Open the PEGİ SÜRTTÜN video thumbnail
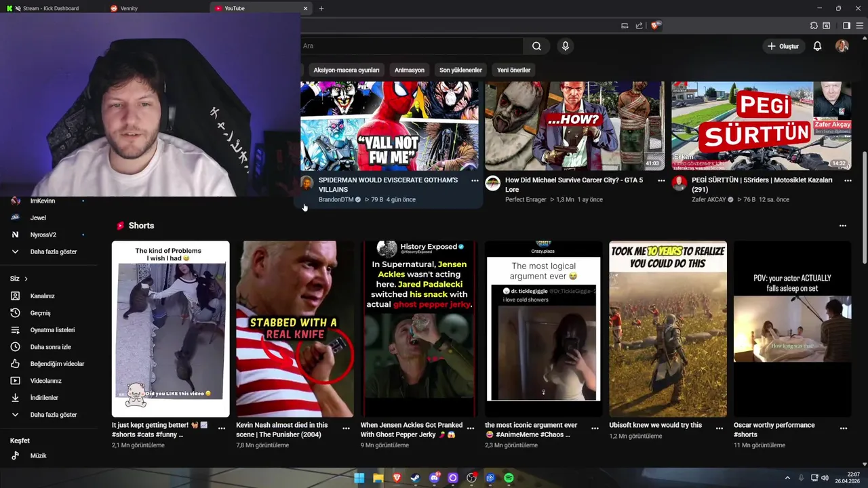The image size is (868, 488). [x=761, y=126]
